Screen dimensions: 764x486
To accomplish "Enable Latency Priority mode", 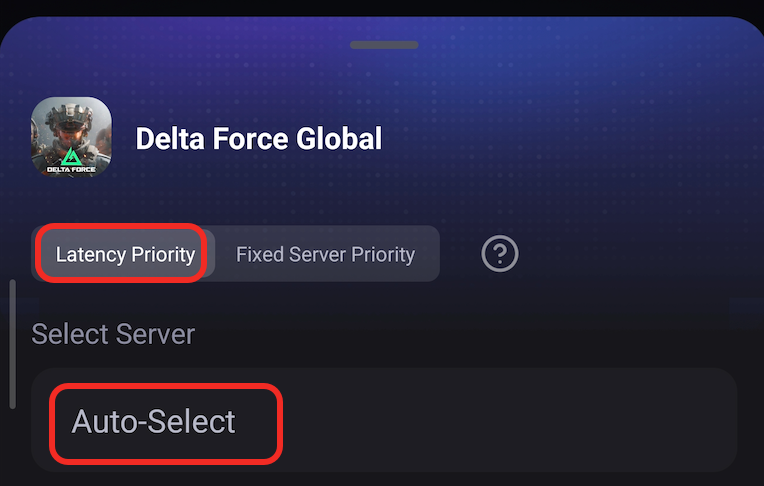I will coord(125,254).
